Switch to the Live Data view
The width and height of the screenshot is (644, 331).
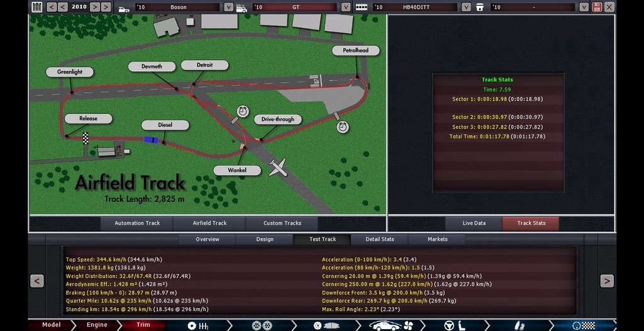pyautogui.click(x=474, y=223)
